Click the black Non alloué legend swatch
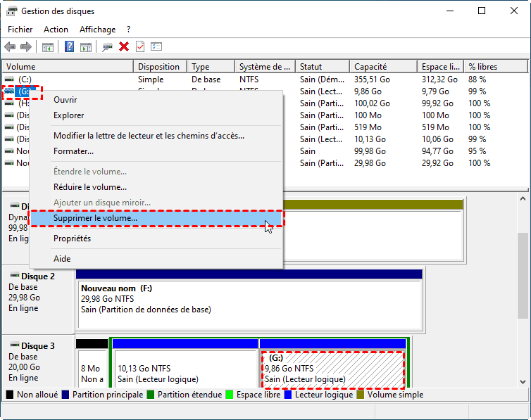Image resolution: width=531 pixels, height=420 pixels. [x=10, y=395]
